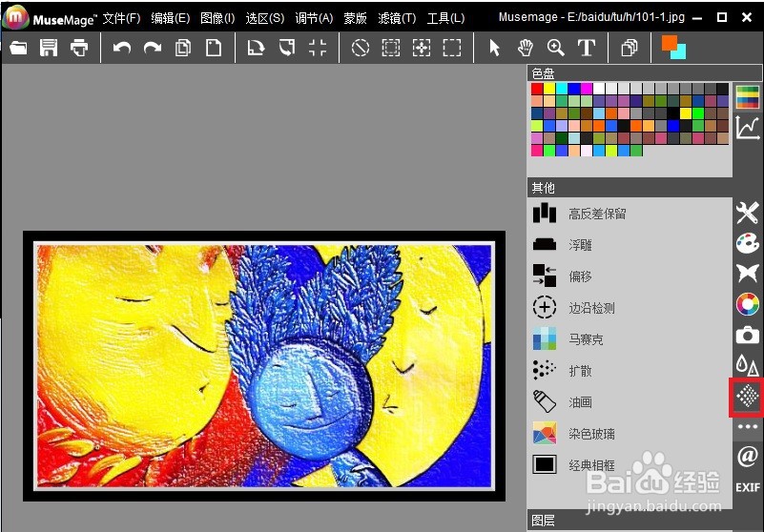The height and width of the screenshot is (532, 764).
Task: Select the zoom magnifier tool
Action: point(556,48)
